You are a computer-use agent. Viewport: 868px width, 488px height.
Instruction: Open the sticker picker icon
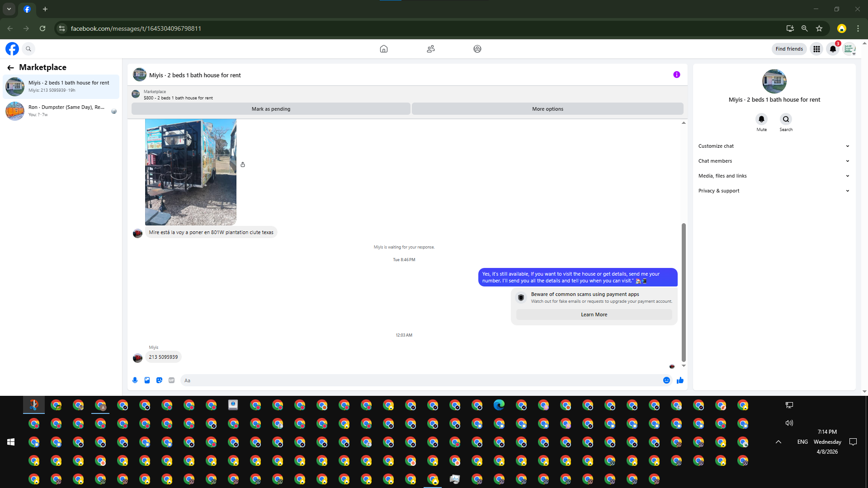159,380
